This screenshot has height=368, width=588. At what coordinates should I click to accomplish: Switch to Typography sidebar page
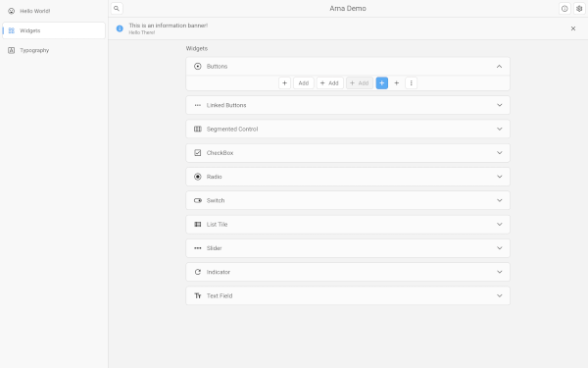tap(54, 50)
